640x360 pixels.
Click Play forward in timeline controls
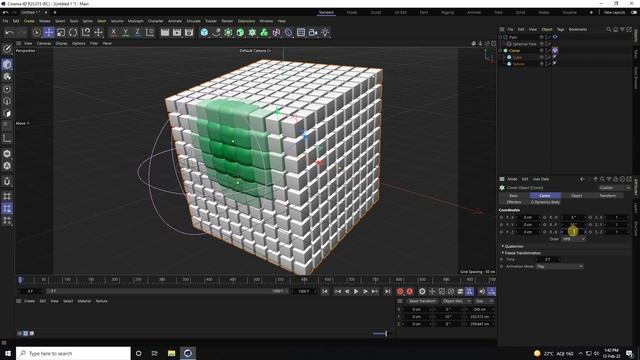356,291
